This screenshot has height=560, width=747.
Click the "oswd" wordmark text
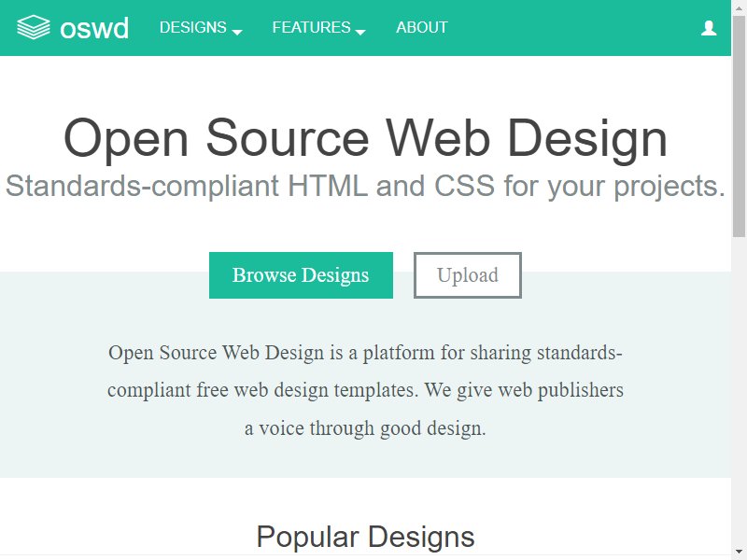point(94,28)
